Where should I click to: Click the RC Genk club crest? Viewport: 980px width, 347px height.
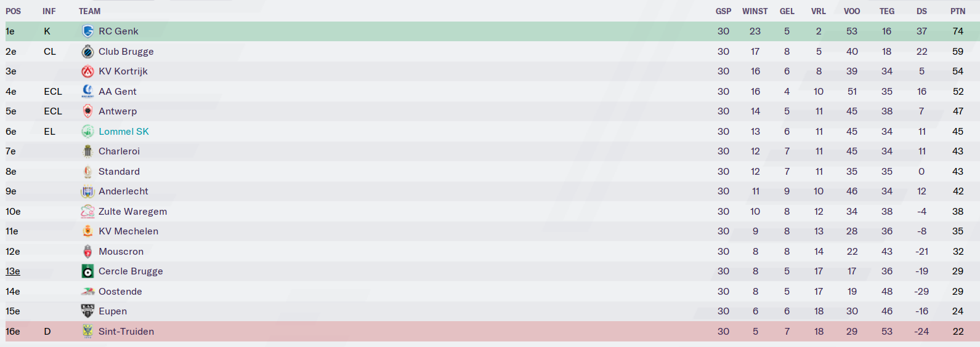87,31
